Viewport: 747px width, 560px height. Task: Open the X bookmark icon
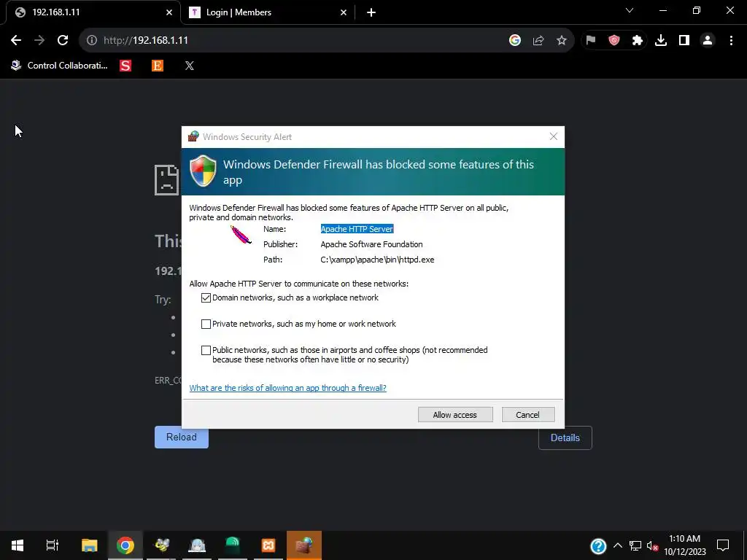(190, 66)
